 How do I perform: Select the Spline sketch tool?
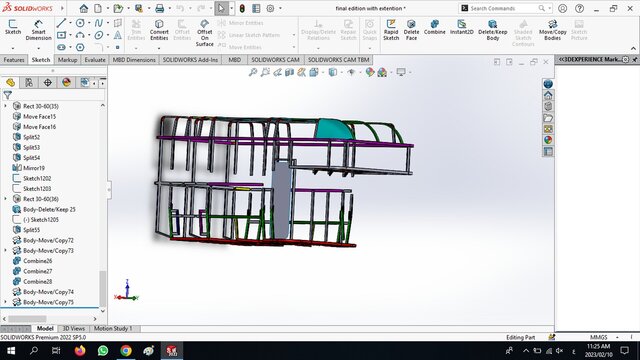[x=98, y=23]
